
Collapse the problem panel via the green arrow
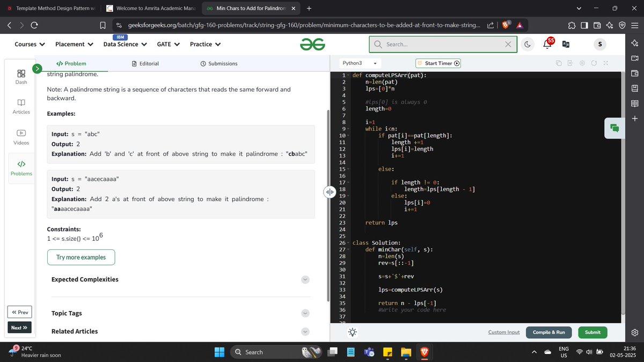coord(37,69)
